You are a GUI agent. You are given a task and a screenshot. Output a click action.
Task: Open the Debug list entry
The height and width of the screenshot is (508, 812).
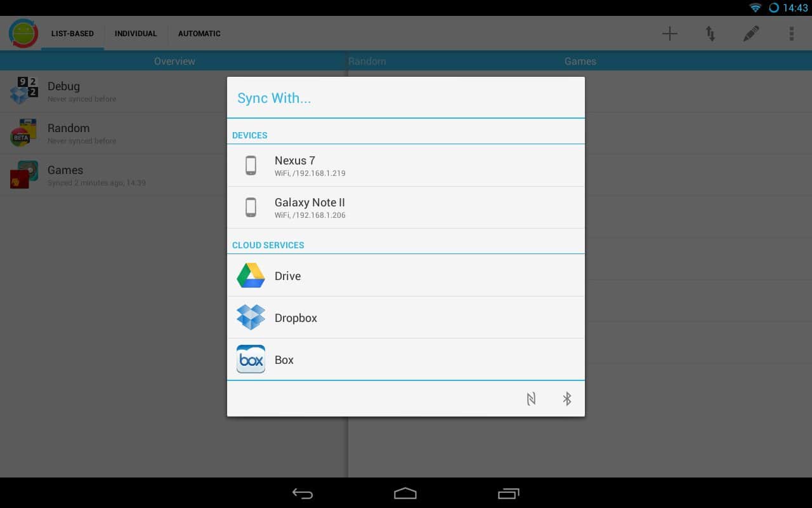tap(63, 91)
